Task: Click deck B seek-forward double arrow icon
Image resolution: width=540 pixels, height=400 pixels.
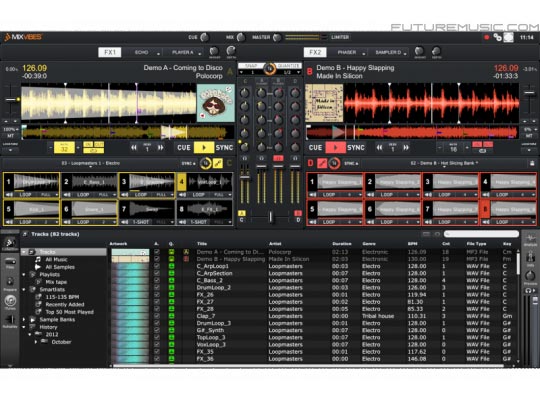Action: [406, 148]
